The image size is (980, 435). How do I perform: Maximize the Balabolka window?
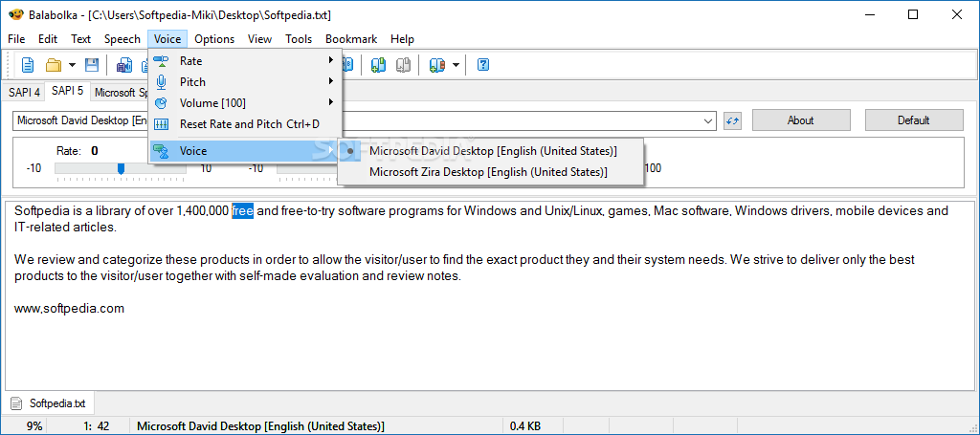(913, 14)
